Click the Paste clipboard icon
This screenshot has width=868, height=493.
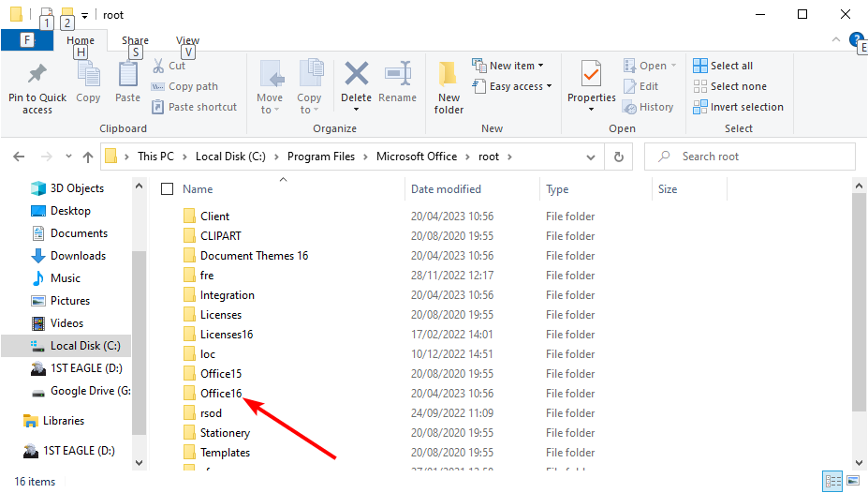click(x=128, y=75)
